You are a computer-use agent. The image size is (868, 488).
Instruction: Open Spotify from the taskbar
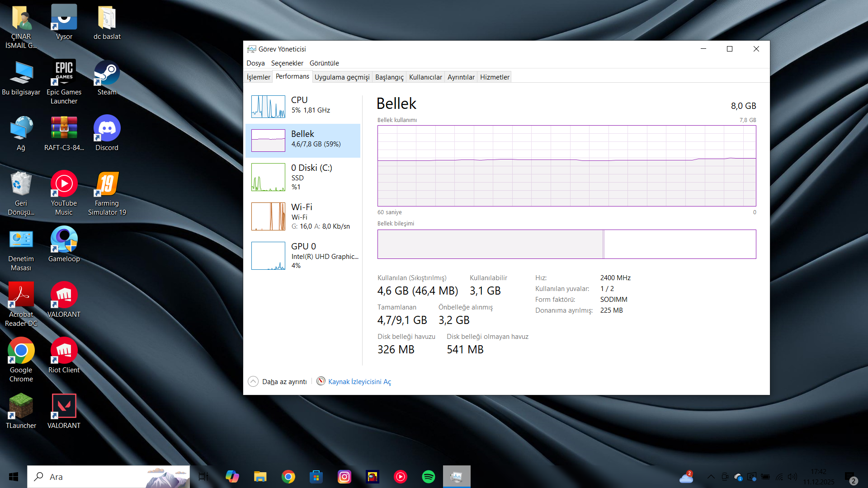(428, 477)
